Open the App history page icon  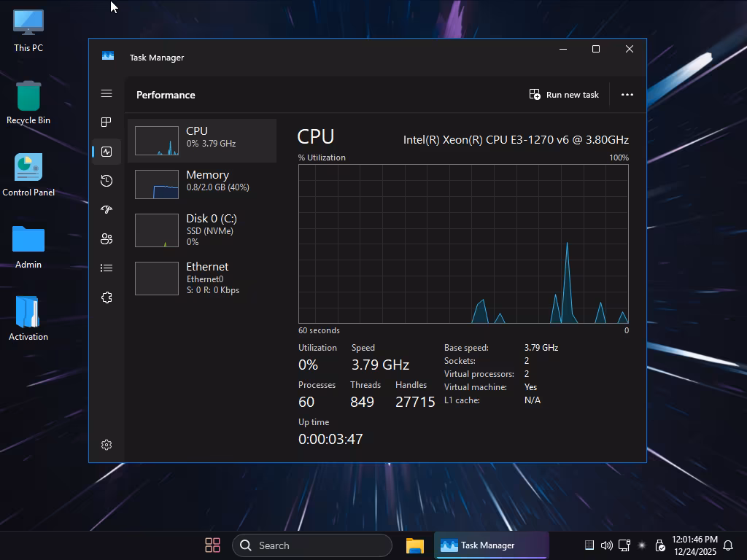pyautogui.click(x=107, y=181)
